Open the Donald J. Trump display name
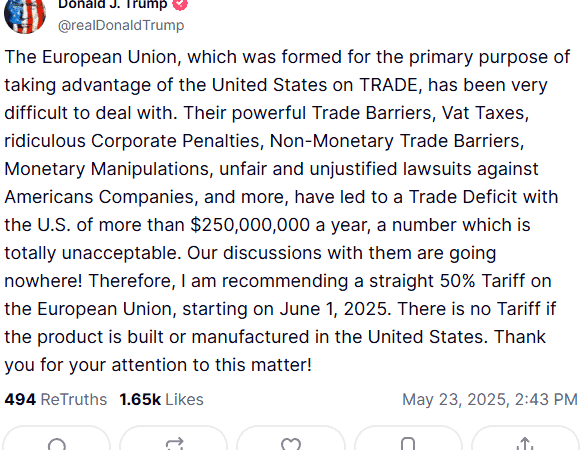 [112, 5]
